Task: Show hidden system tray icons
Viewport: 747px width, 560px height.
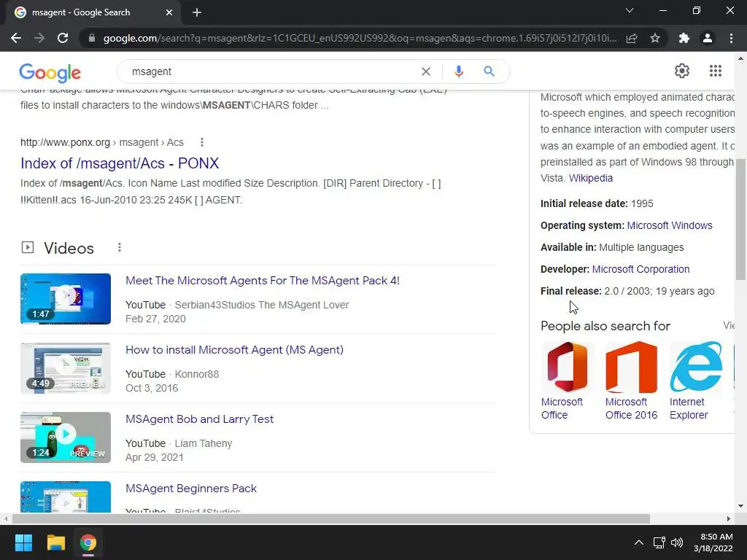Action: [x=639, y=542]
